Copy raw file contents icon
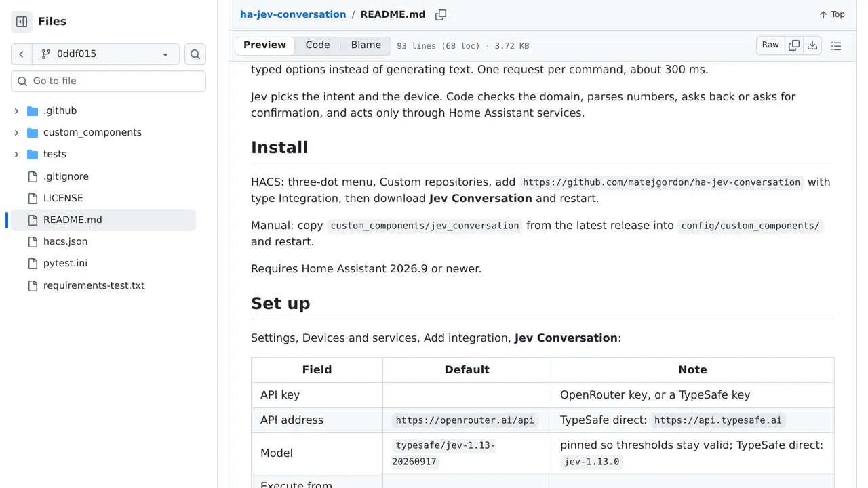The width and height of the screenshot is (868, 488). [794, 45]
